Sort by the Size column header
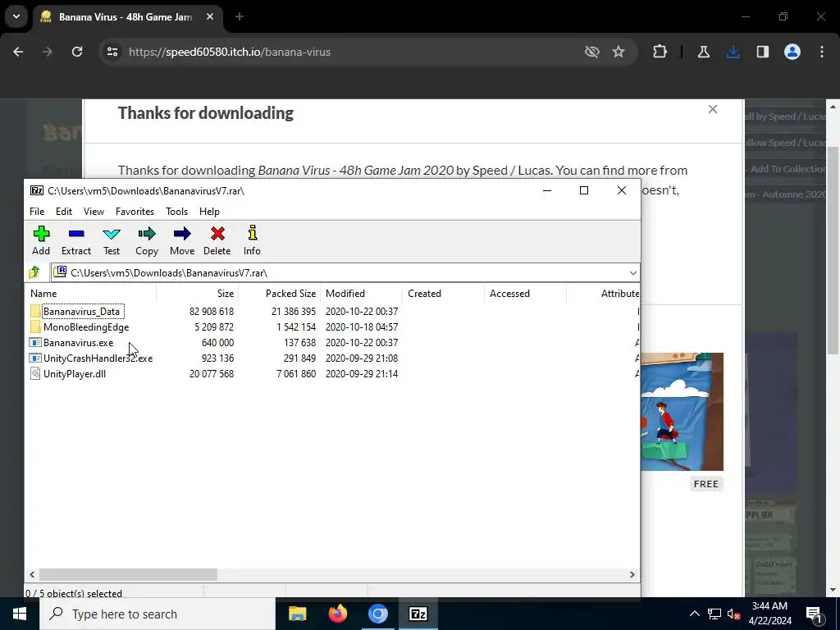The height and width of the screenshot is (630, 840). (x=197, y=294)
